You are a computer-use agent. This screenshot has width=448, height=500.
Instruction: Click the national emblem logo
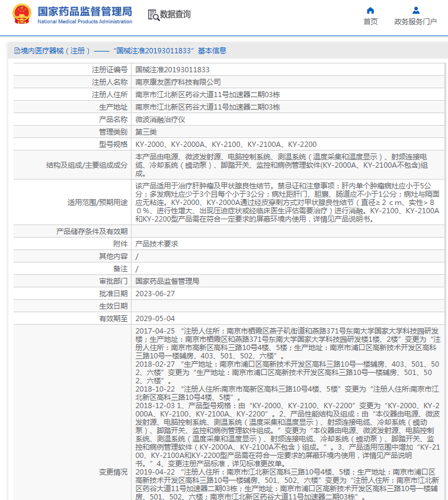click(22, 14)
